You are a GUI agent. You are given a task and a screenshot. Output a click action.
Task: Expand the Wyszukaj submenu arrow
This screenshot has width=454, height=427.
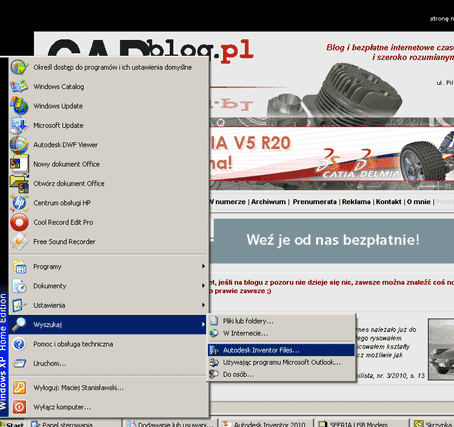tap(203, 324)
